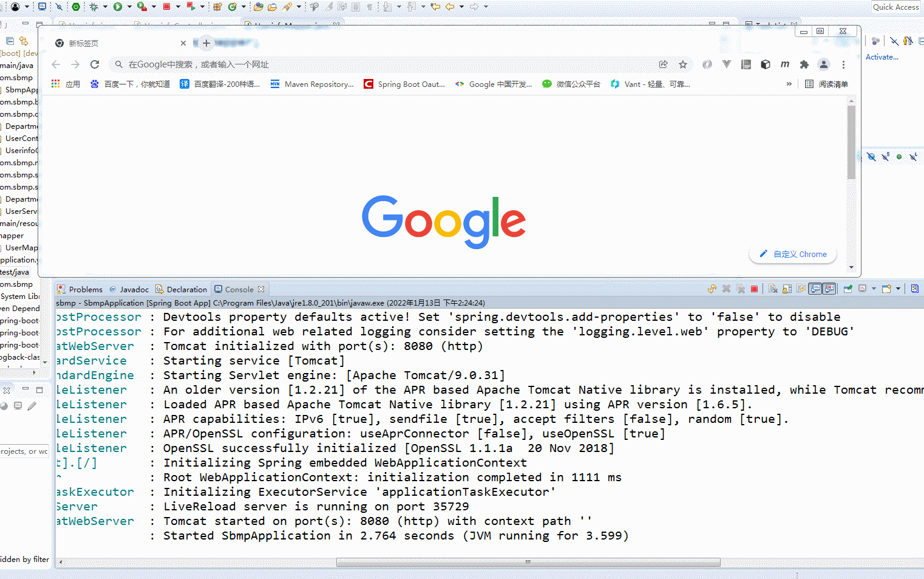Open the 百度一下 bookmark
924x579 pixels.
click(130, 84)
